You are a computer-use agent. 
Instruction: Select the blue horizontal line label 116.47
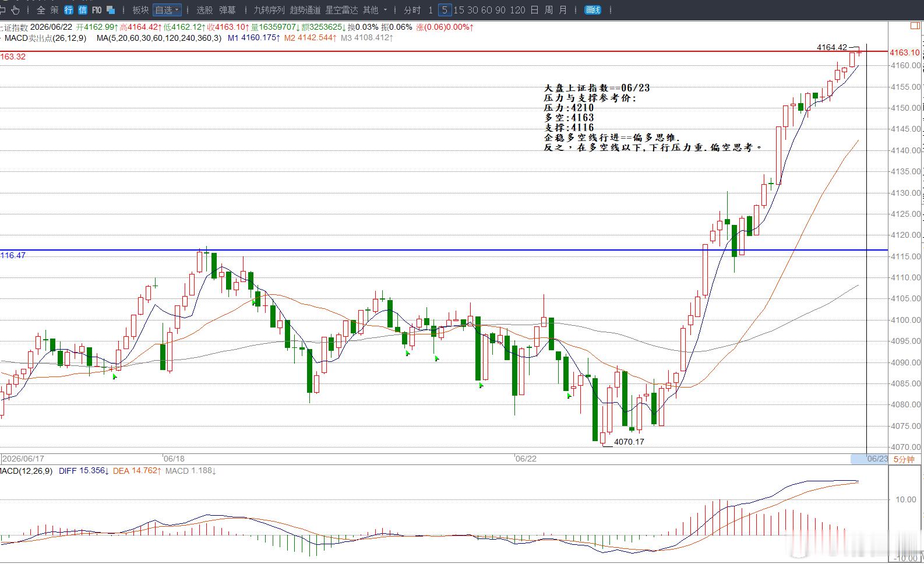(13, 255)
